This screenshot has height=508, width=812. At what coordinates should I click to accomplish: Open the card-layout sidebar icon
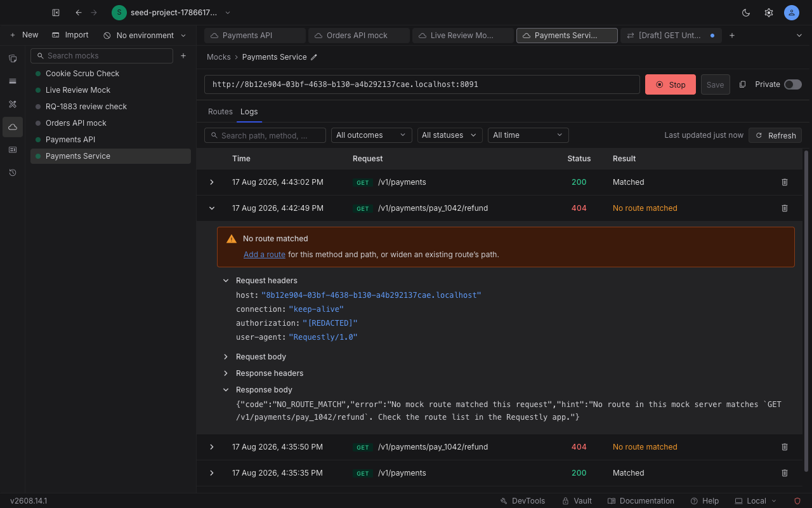click(x=13, y=150)
